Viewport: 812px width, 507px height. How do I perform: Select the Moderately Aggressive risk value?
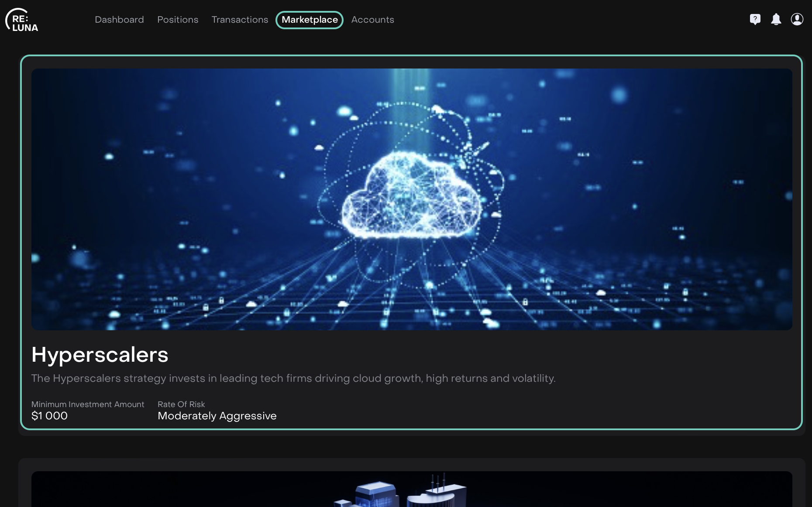tap(217, 416)
